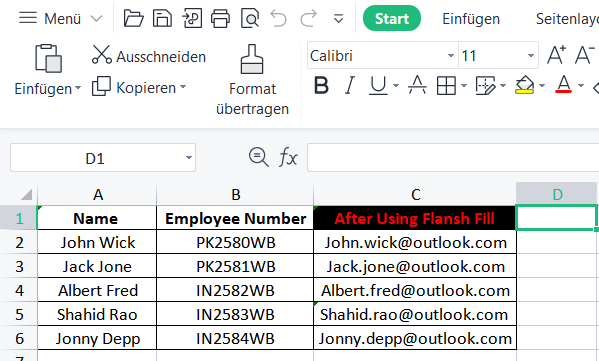This screenshot has height=361, width=599.
Task: Open the Name Box dropdown arrow
Action: pos(188,158)
